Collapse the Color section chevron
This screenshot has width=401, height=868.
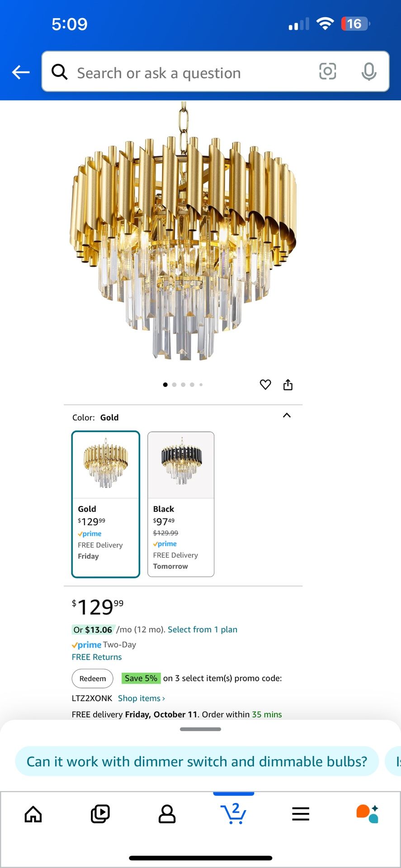(286, 415)
